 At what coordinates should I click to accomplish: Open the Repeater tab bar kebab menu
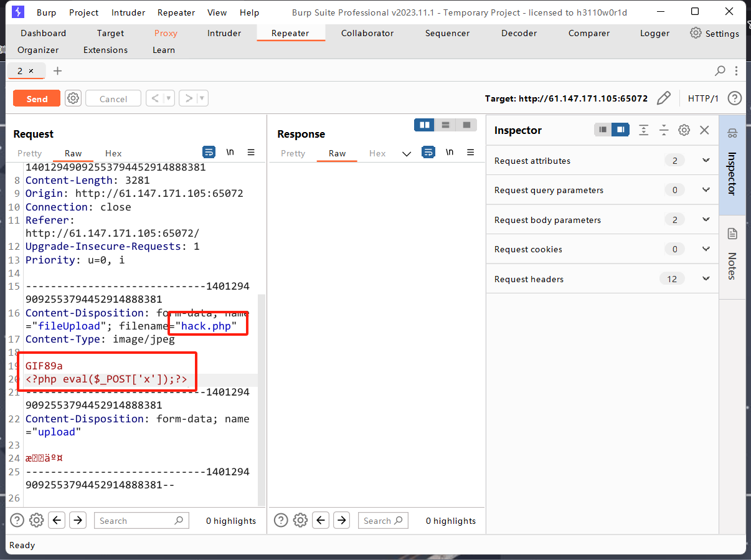[737, 71]
